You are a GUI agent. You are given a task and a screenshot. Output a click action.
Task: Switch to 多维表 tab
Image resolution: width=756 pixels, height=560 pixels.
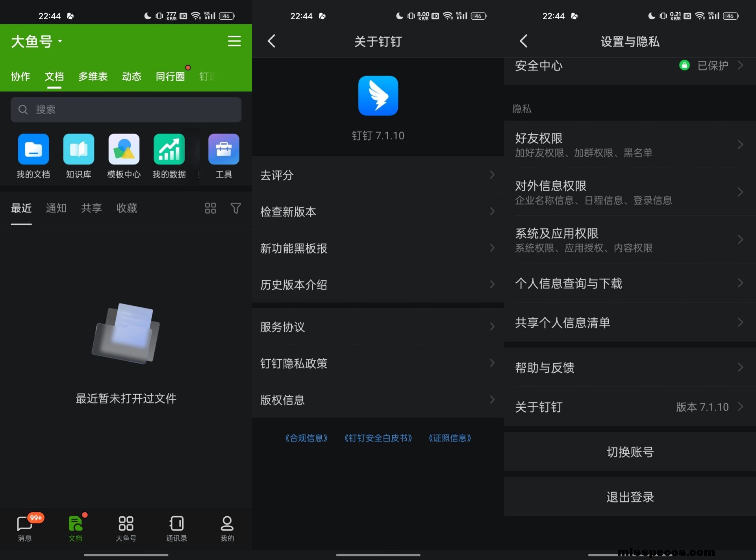tap(93, 76)
